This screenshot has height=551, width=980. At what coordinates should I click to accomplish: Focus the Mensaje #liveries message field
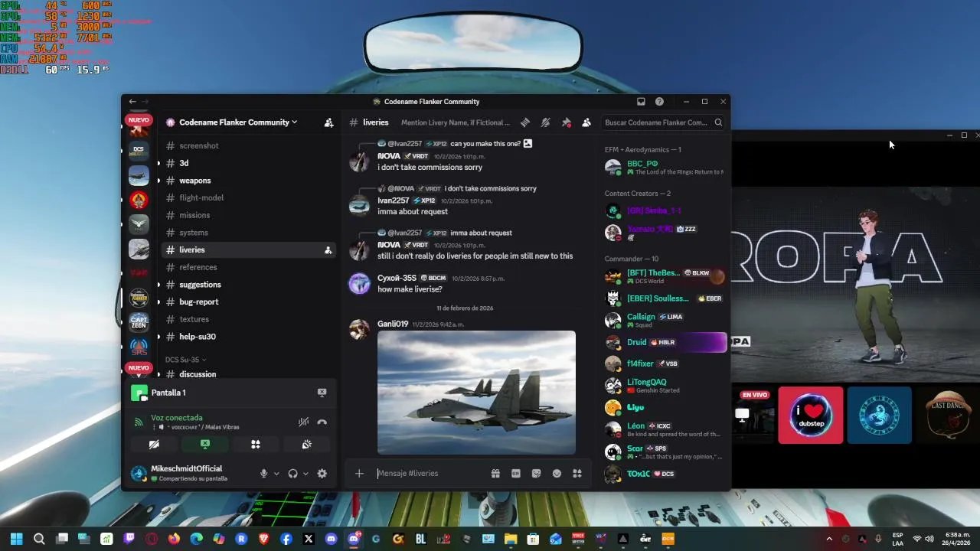(x=429, y=474)
